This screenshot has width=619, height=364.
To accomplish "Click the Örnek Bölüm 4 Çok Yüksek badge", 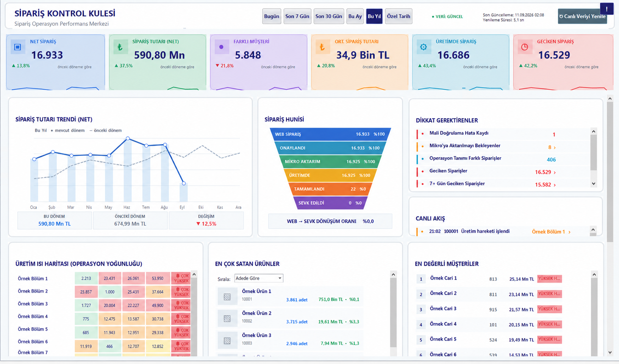I will click(x=181, y=319).
